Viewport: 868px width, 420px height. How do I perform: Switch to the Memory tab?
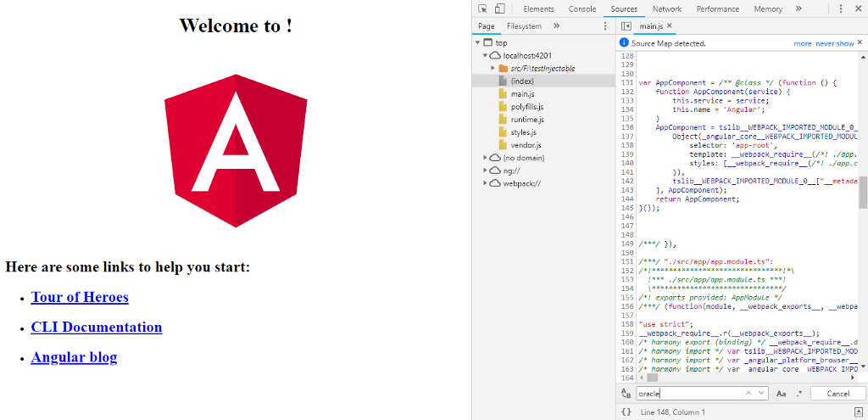pos(768,8)
